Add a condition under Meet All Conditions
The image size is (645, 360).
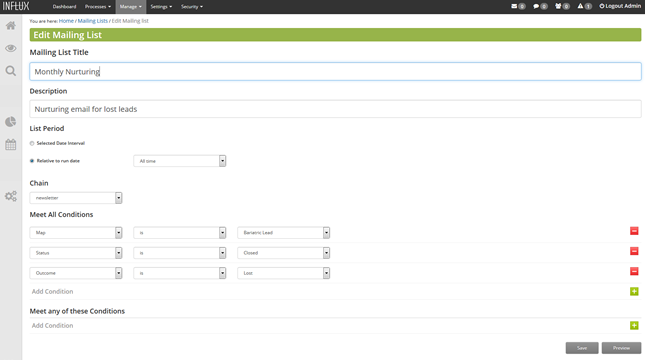click(x=634, y=291)
